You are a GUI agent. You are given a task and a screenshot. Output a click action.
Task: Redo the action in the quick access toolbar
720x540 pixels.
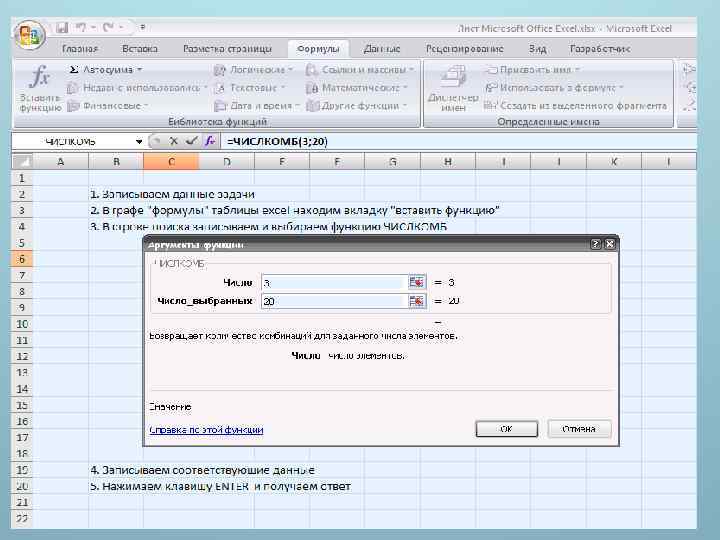[108, 28]
